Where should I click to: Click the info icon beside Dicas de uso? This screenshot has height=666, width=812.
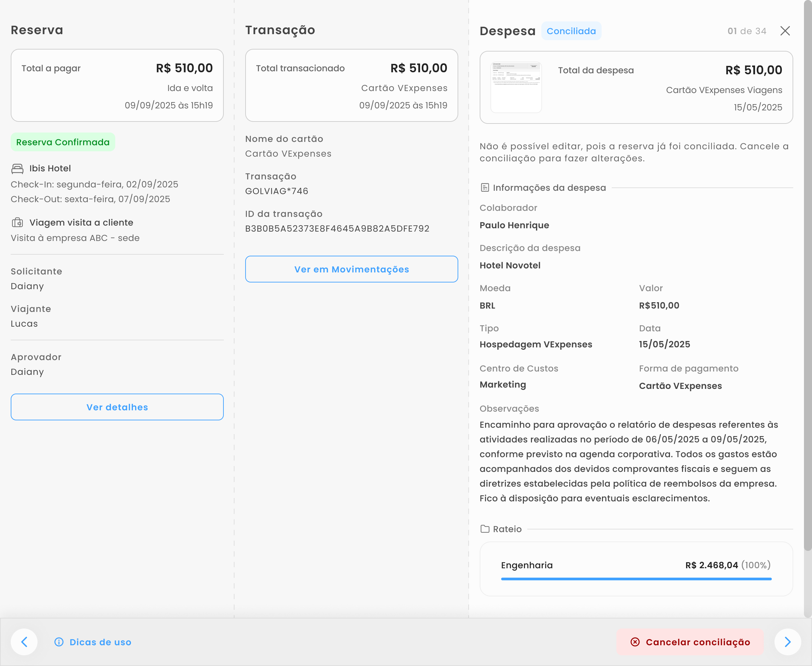pos(59,642)
